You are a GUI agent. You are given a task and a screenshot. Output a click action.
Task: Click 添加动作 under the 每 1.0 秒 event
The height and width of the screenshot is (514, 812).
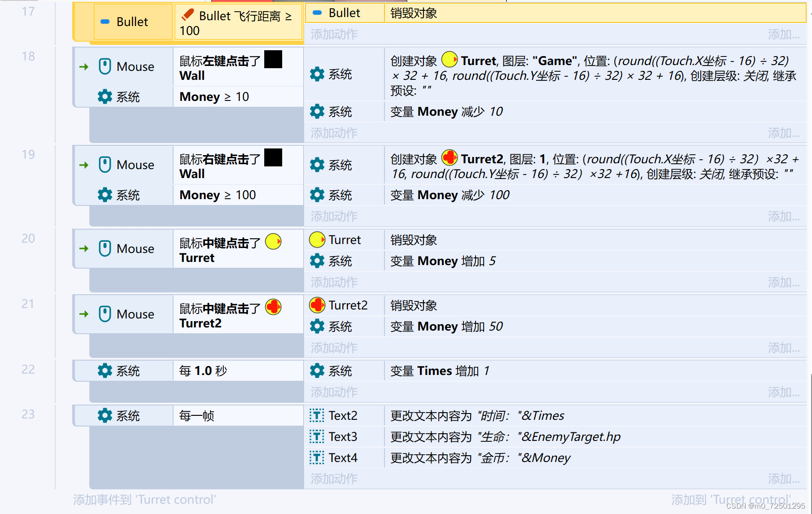(x=333, y=392)
